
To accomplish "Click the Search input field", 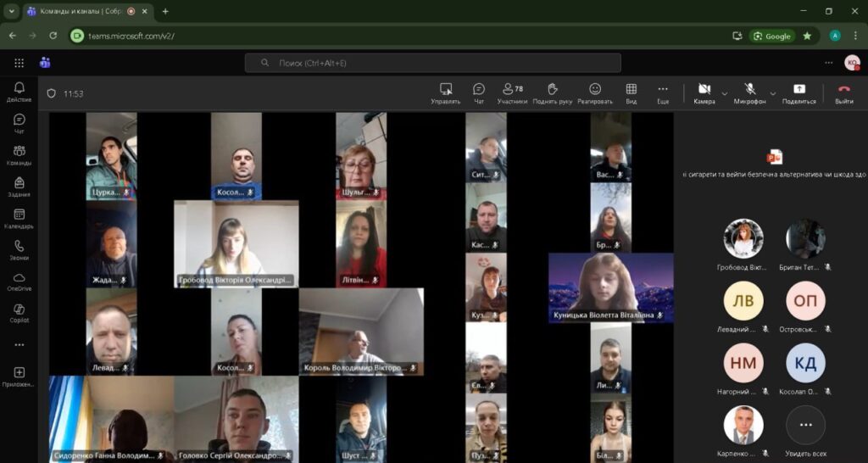I will coord(432,63).
